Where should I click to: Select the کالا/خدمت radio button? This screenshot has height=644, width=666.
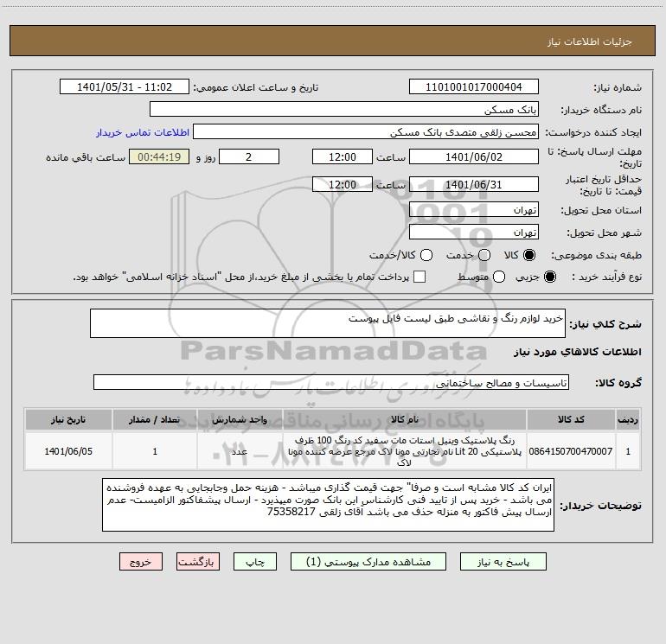pos(426,255)
